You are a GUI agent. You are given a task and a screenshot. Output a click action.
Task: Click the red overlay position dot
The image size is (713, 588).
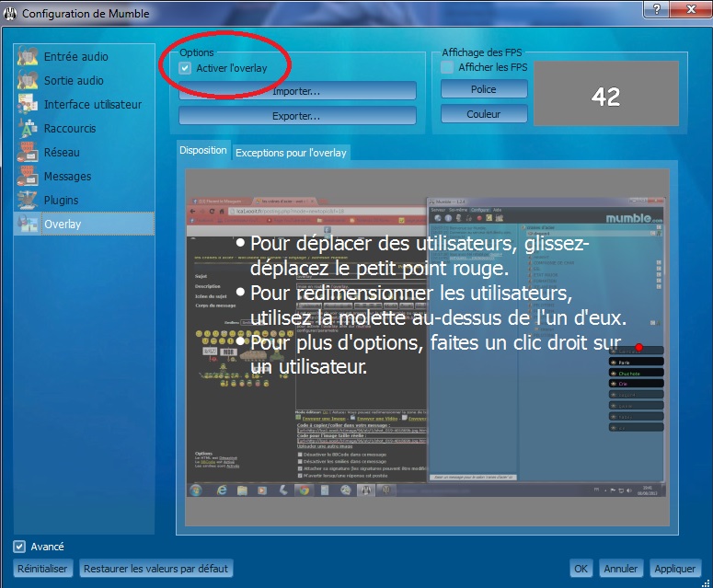[x=638, y=347]
